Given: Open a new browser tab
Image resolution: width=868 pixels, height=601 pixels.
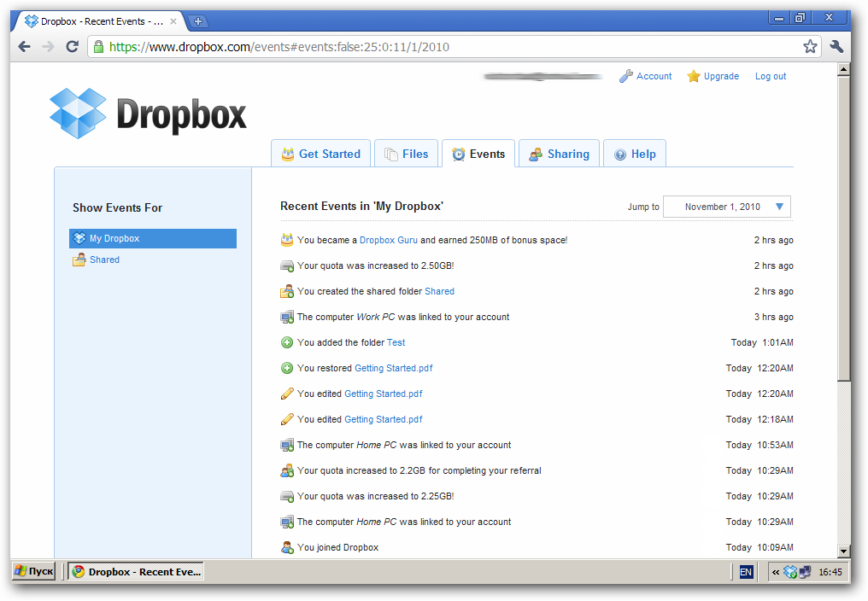Looking at the screenshot, I should point(197,21).
